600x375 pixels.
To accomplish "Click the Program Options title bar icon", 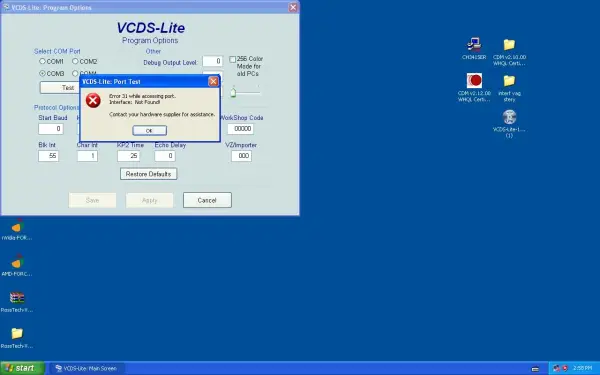I will (x=6, y=7).
